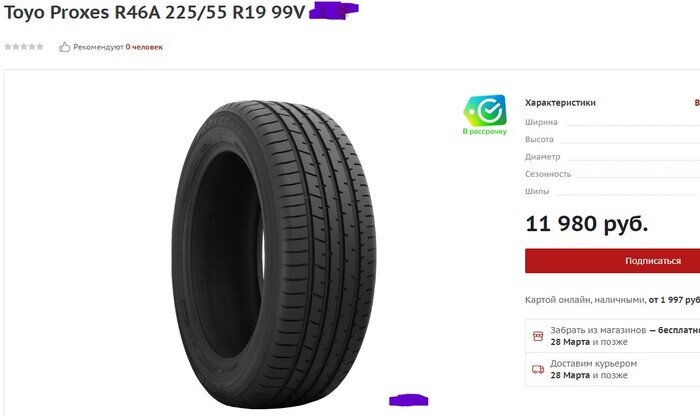Viewport: 700px width, 416px height.
Task: Click the thumbs-up recommend icon
Action: (64, 47)
